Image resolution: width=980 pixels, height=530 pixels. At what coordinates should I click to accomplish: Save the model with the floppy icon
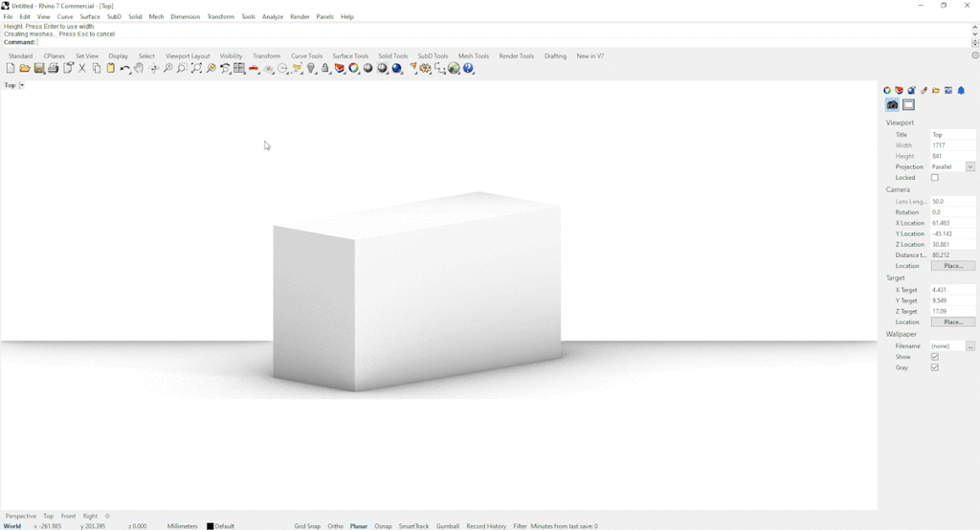pyautogui.click(x=38, y=68)
